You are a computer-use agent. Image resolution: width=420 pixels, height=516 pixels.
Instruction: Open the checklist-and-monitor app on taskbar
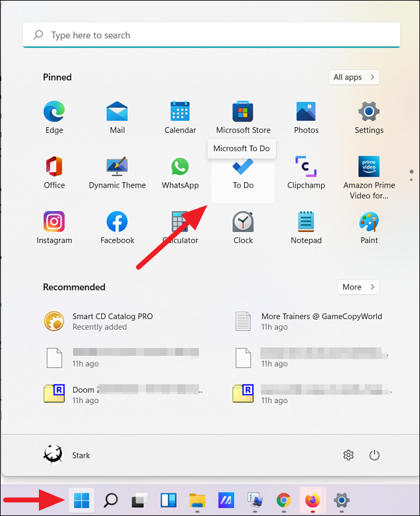255,500
